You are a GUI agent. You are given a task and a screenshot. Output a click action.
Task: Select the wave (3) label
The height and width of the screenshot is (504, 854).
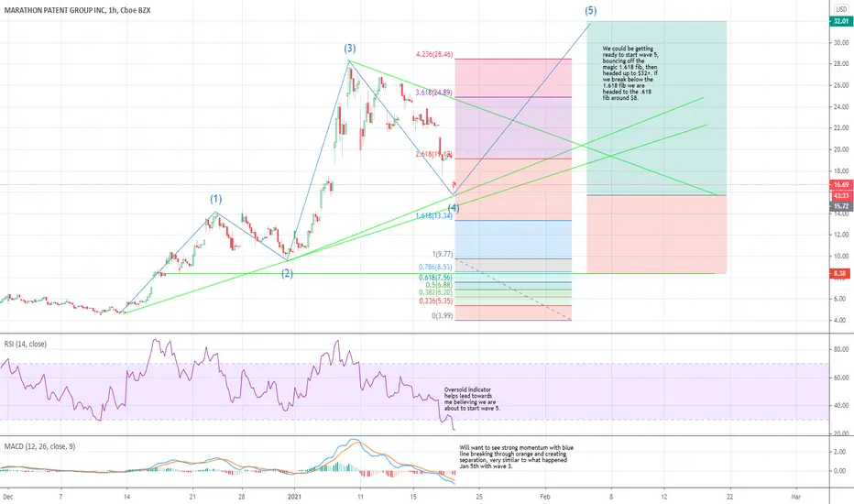point(350,49)
